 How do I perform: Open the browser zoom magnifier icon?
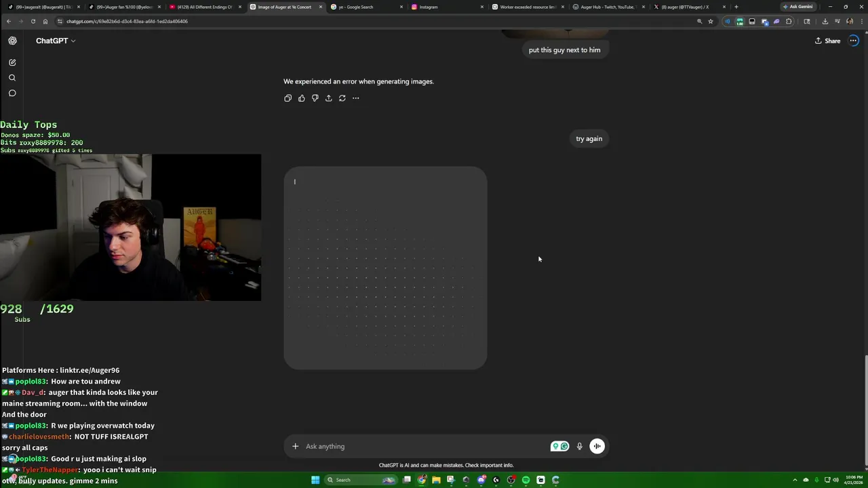699,21
